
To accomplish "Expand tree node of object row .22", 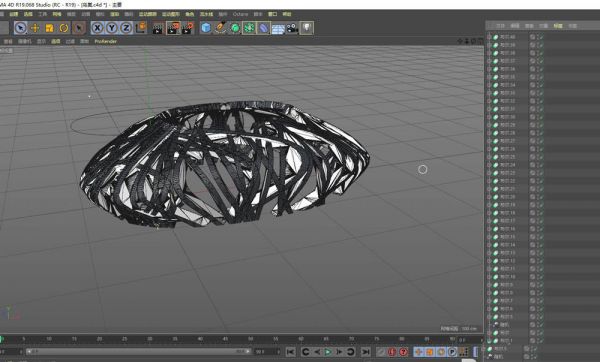I will click(x=489, y=181).
